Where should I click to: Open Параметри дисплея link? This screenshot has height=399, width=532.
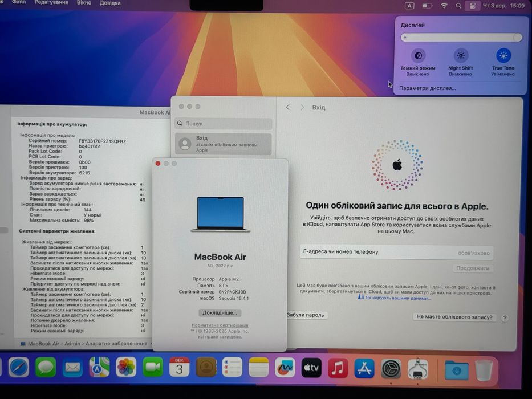(428, 88)
